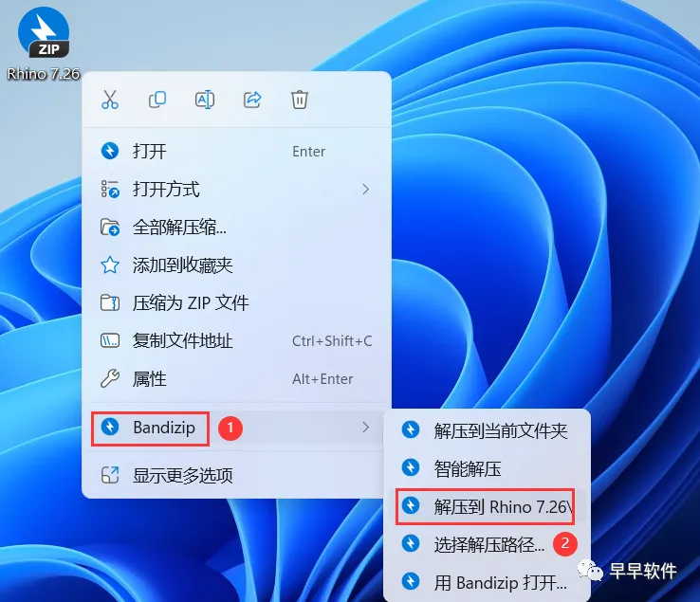Expand the Bandizip submenu chevron
The width and height of the screenshot is (700, 602).
(365, 428)
